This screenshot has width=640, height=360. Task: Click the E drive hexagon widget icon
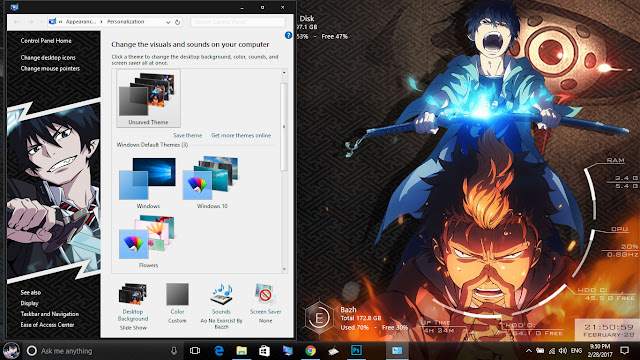tap(319, 317)
